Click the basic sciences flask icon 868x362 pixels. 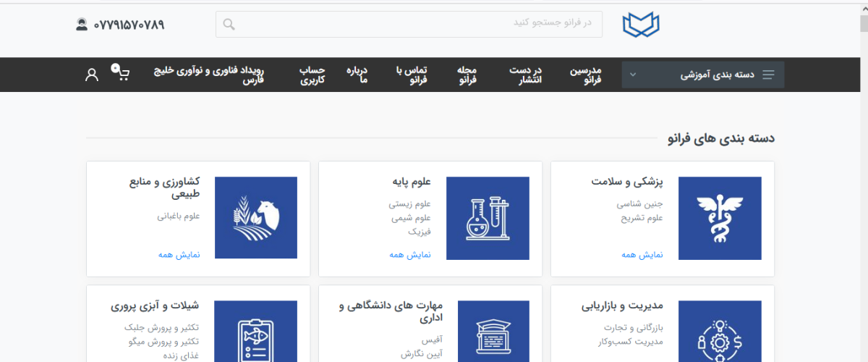tap(488, 218)
